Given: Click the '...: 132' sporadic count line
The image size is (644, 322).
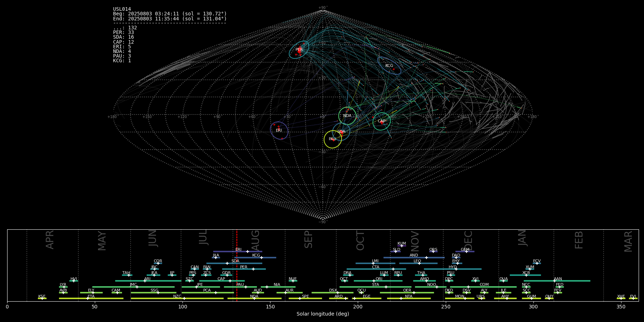Looking at the screenshot, I should pos(125,28).
